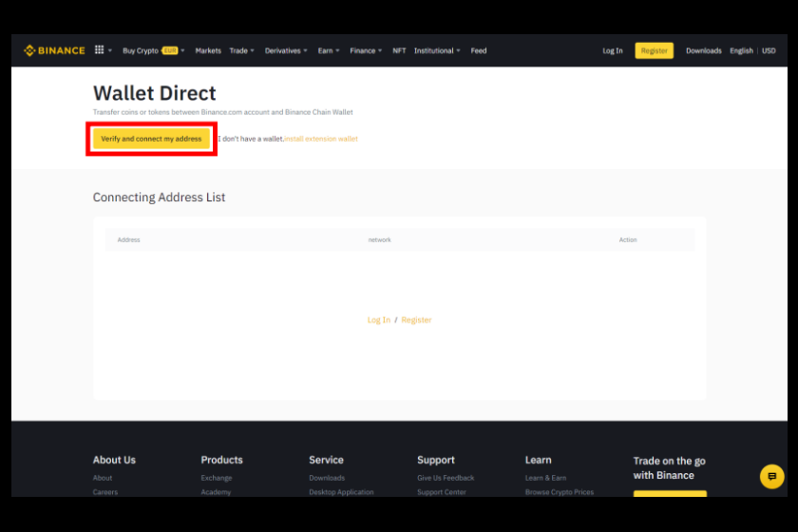Open the install extension wallet link

321,139
